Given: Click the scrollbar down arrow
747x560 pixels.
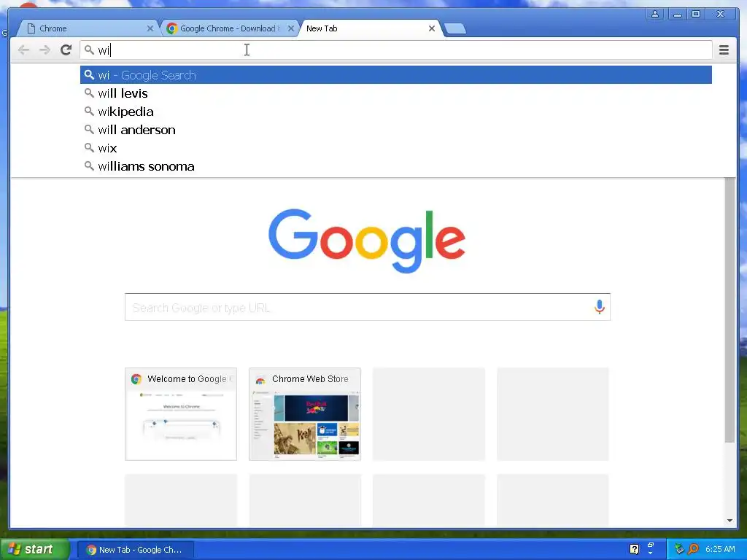Looking at the screenshot, I should coord(729,521).
